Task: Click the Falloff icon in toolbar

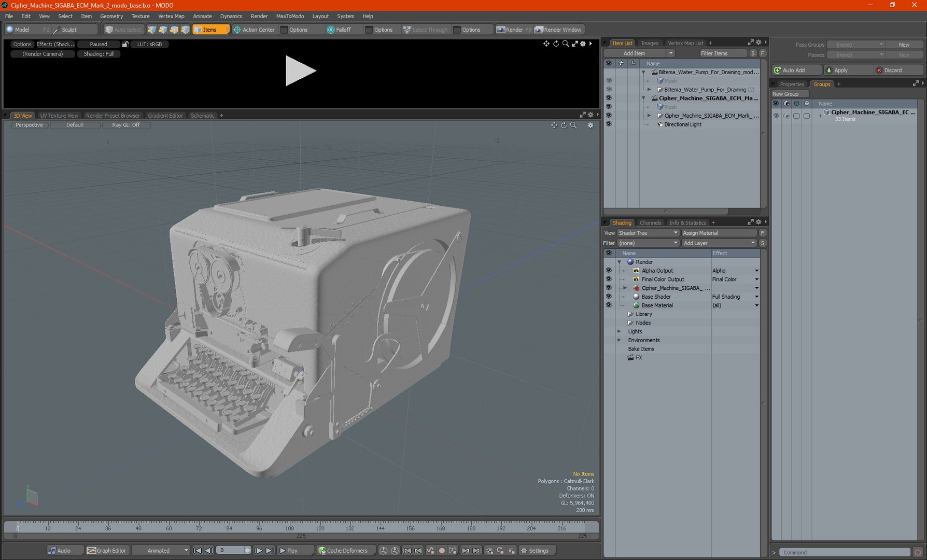Action: point(331,30)
